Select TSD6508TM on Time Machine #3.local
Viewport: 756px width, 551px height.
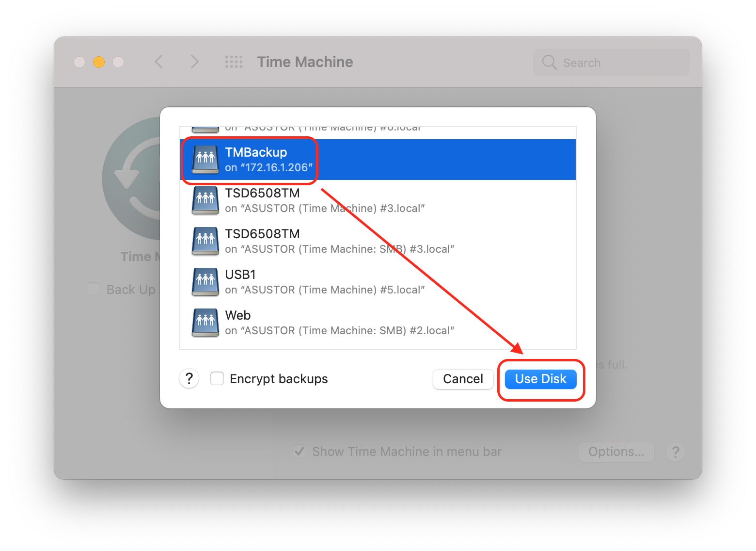tap(325, 201)
